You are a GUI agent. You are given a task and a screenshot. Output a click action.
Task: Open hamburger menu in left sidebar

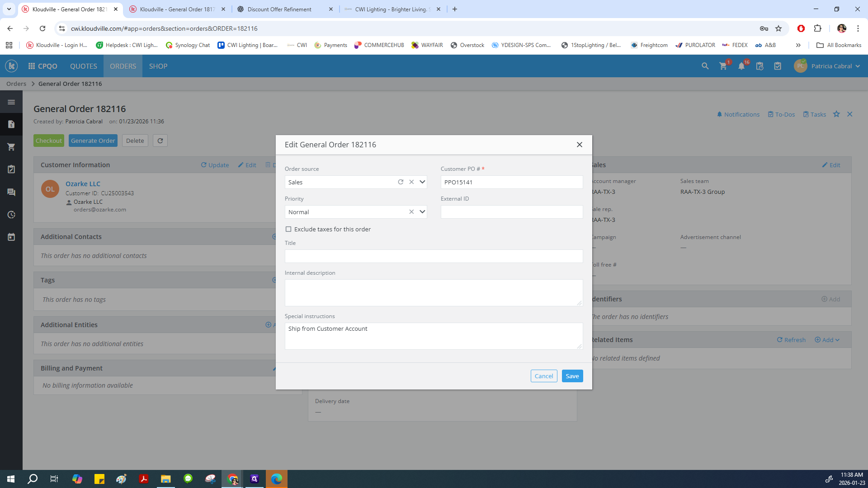(x=11, y=102)
